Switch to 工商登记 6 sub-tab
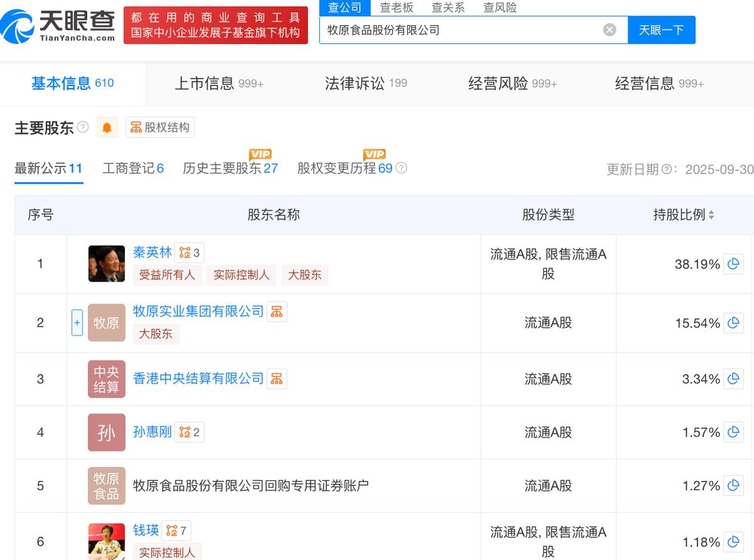The image size is (754, 560). coord(133,168)
